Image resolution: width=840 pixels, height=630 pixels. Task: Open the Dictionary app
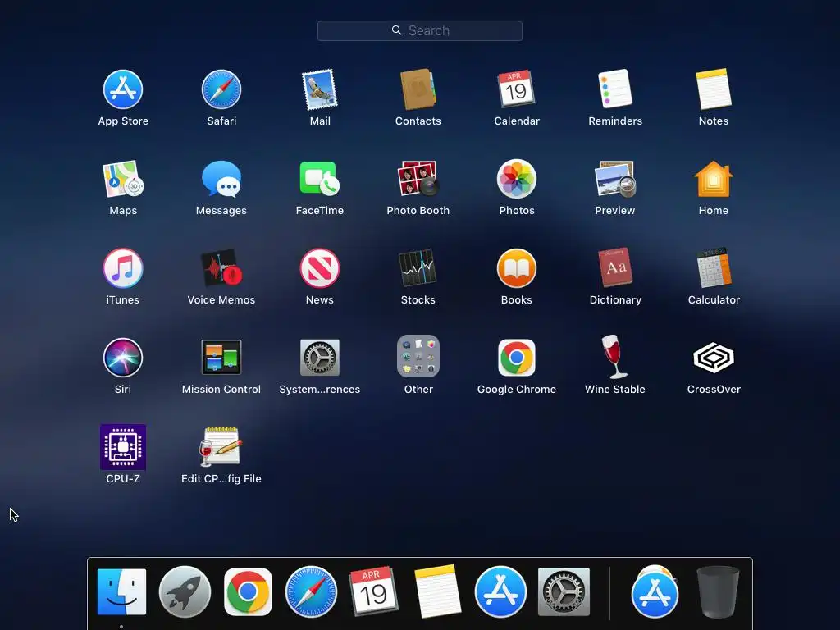(615, 268)
